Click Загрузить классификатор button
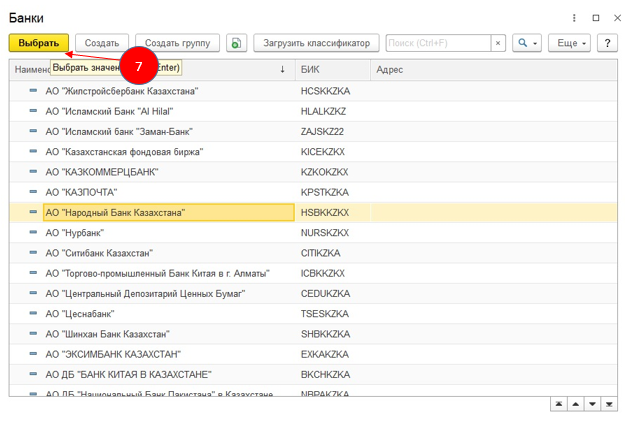629x424 pixels. (x=317, y=43)
